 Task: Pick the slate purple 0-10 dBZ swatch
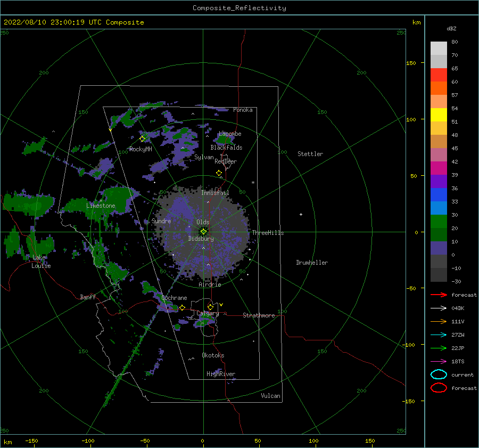[439, 248]
